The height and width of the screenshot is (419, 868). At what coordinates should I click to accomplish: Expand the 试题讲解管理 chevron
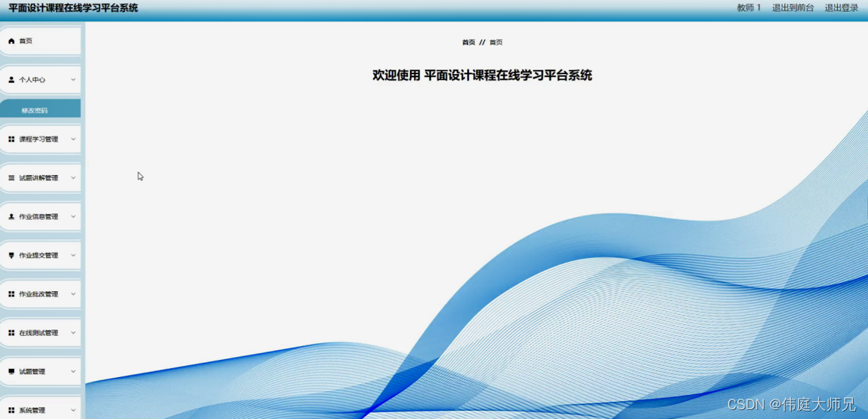tap(73, 178)
